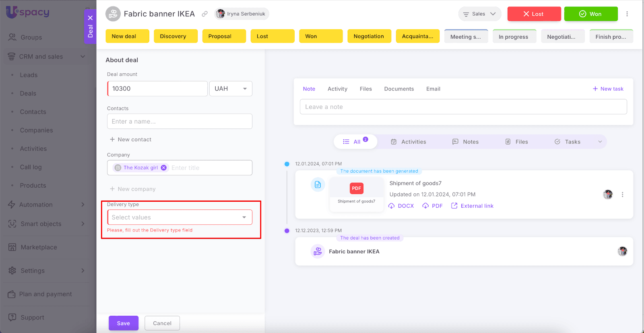Click the copy link icon beside deal title
This screenshot has height=333, width=644.
point(205,14)
